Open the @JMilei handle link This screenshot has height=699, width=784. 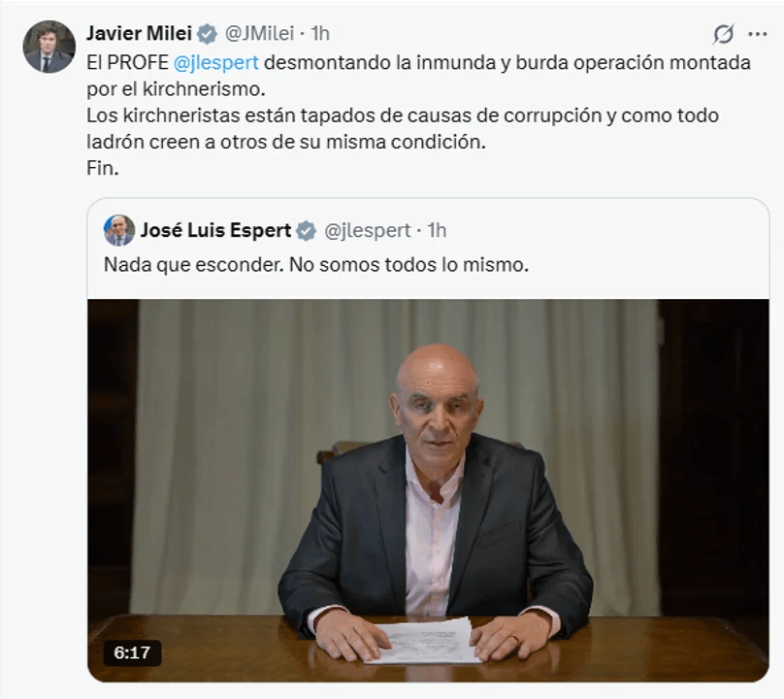pyautogui.click(x=259, y=34)
